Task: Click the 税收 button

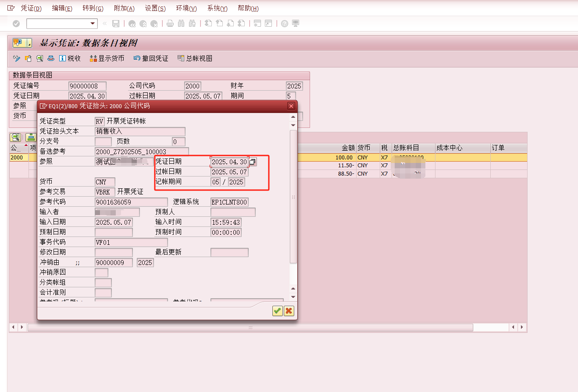Action: click(70, 58)
